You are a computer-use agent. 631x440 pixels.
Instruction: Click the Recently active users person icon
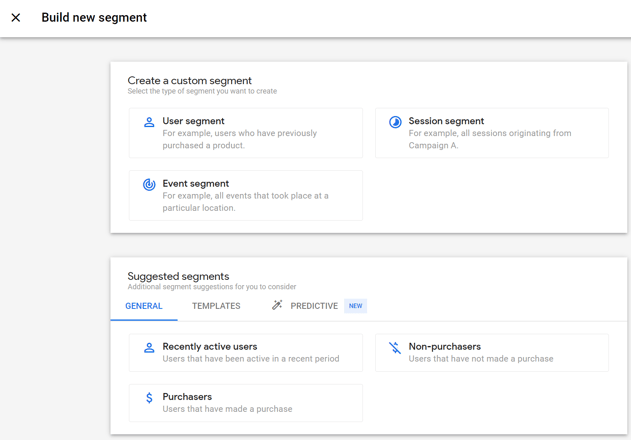coord(149,348)
